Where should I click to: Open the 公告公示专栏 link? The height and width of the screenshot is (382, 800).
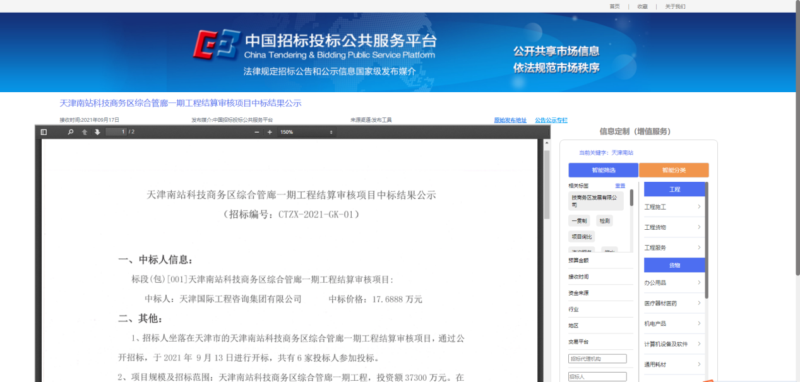pyautogui.click(x=551, y=120)
